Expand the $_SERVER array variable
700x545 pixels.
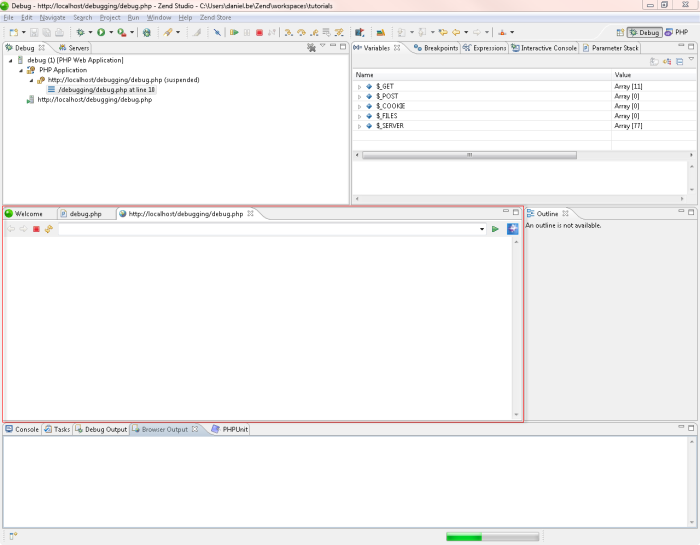(x=359, y=125)
